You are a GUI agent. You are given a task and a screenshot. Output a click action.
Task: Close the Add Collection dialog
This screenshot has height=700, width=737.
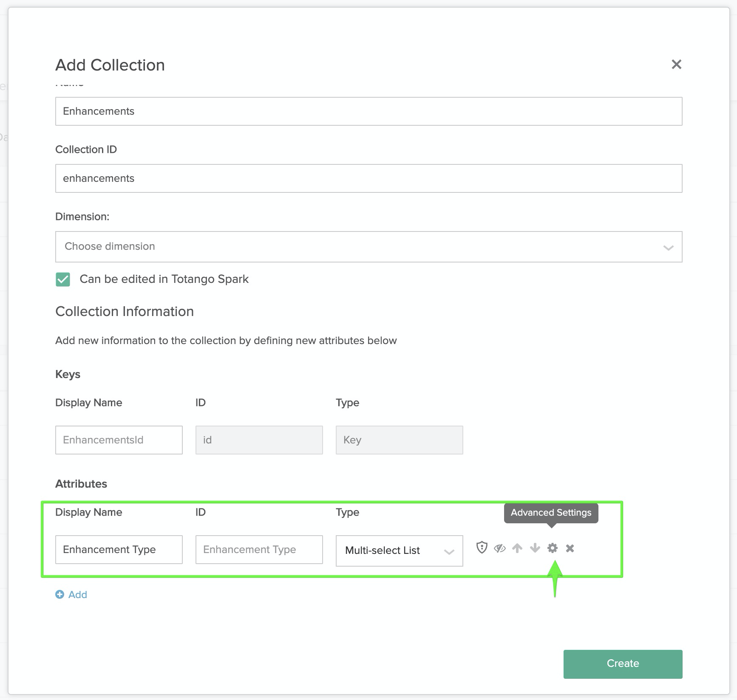click(x=676, y=64)
